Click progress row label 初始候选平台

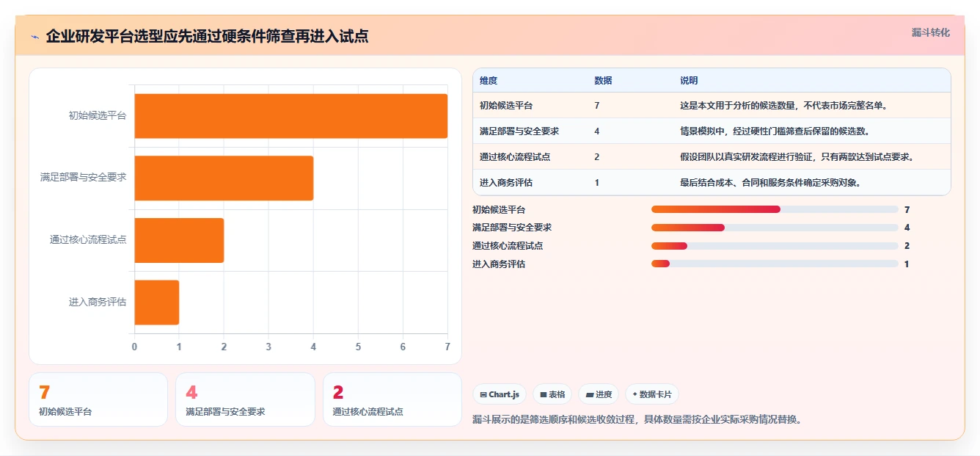pos(499,209)
